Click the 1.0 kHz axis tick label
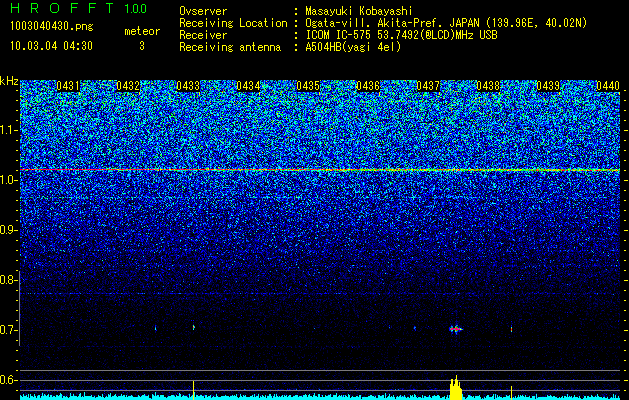This screenshot has height=400, width=629. (x=8, y=181)
